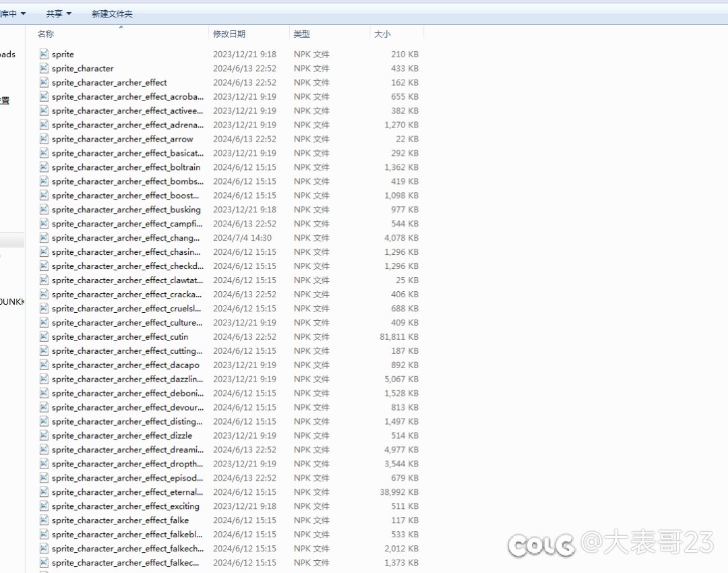Select the icon of sprite_character_archer_effect_arrow
The height and width of the screenshot is (573, 728).
pyautogui.click(x=44, y=139)
